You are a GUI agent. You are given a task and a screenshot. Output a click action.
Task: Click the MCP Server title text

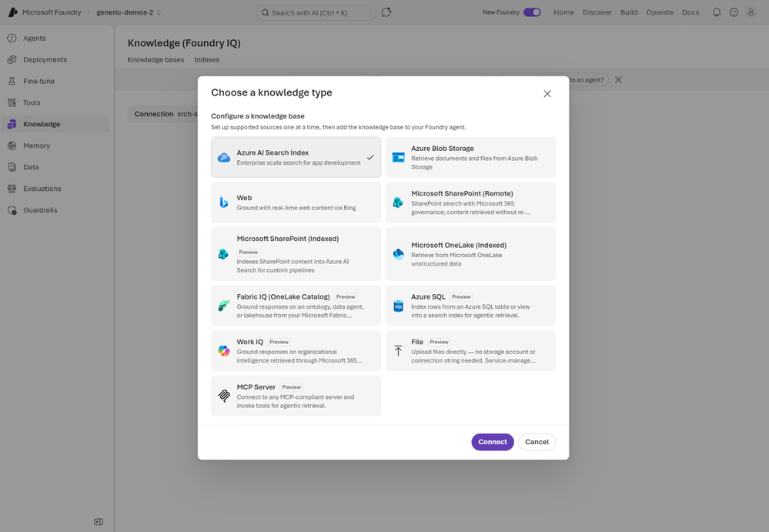[x=256, y=386]
